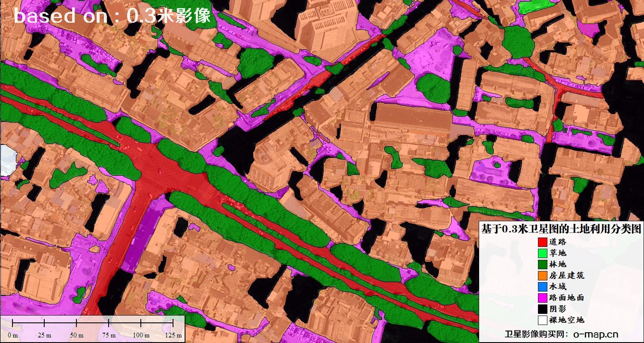Click the 125 m scale bar label
Image resolution: width=644 pixels, height=343 pixels.
click(173, 335)
